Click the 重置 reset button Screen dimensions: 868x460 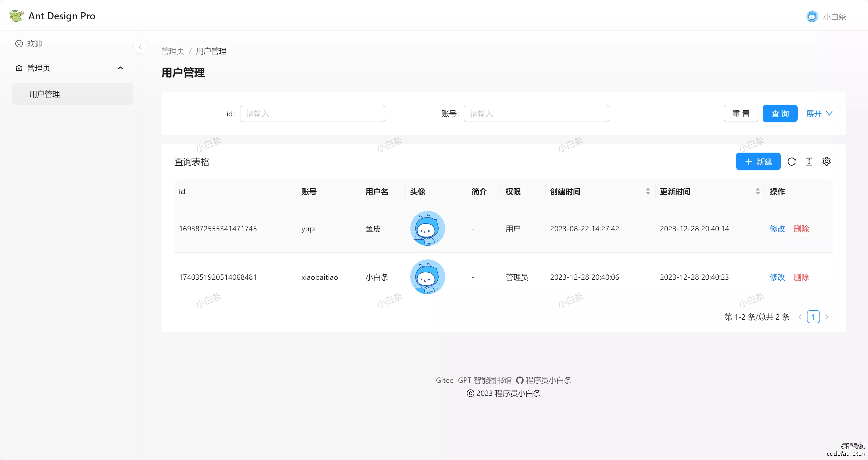[741, 113]
